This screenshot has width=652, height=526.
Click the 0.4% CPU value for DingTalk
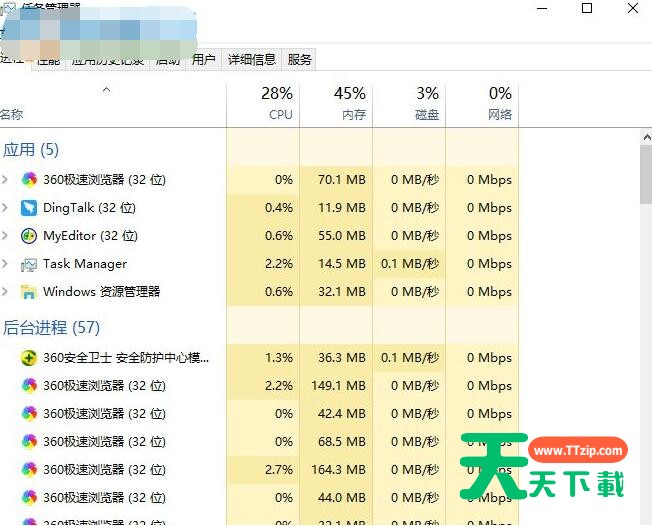tap(279, 207)
